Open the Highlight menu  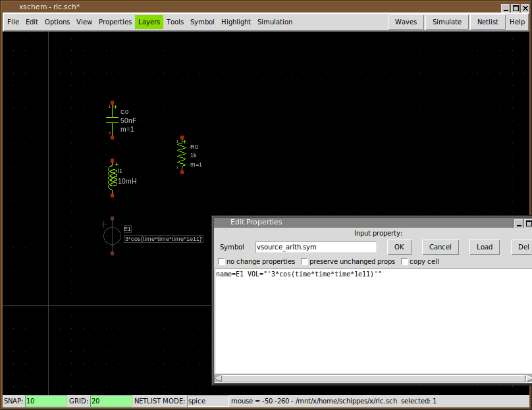click(236, 22)
